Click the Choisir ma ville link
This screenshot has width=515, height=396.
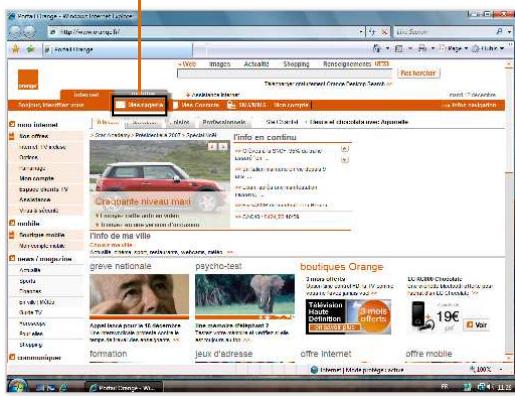tap(111, 245)
